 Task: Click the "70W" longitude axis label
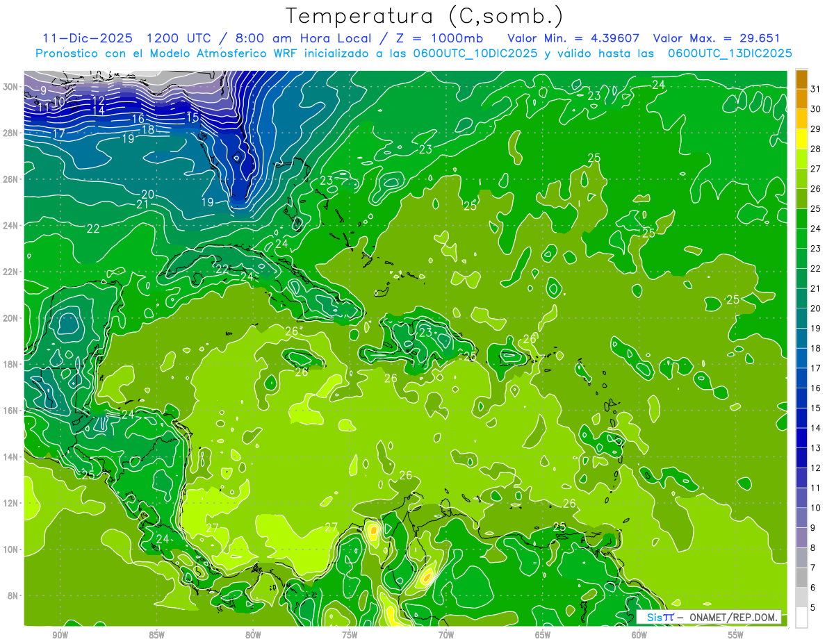click(x=446, y=636)
